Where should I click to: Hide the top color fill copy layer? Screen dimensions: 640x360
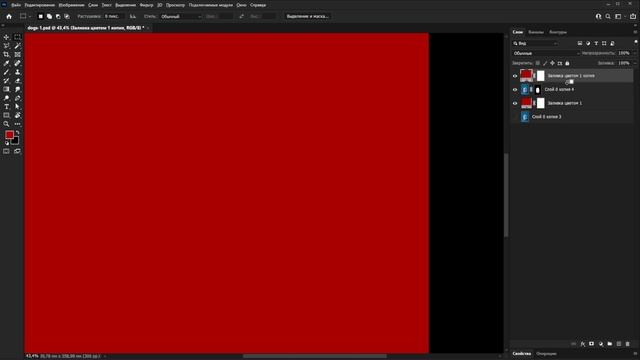click(515, 76)
